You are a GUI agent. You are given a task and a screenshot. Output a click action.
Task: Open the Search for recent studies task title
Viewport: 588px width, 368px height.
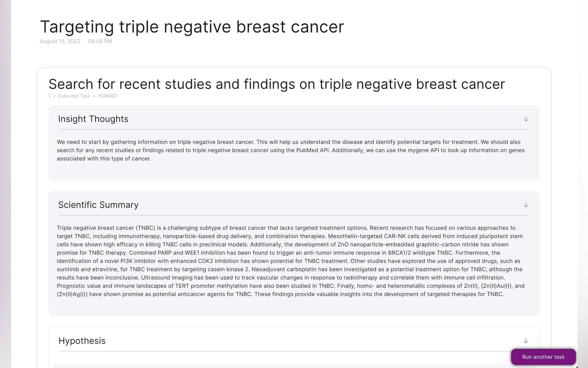[x=277, y=84]
